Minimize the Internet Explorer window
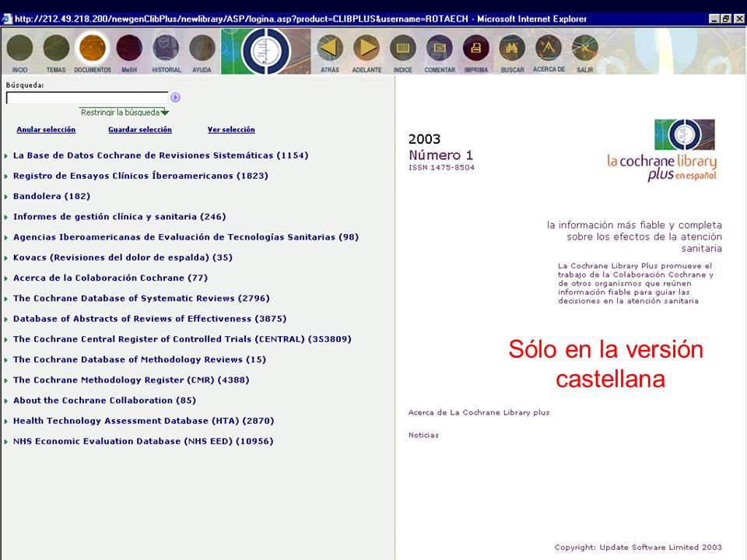 click(714, 19)
